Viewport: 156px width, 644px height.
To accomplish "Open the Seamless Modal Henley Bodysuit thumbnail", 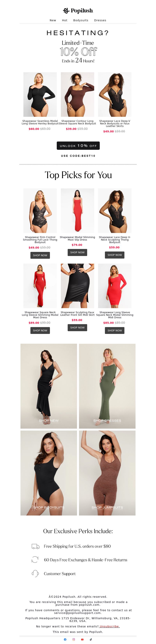I will pos(40,95).
